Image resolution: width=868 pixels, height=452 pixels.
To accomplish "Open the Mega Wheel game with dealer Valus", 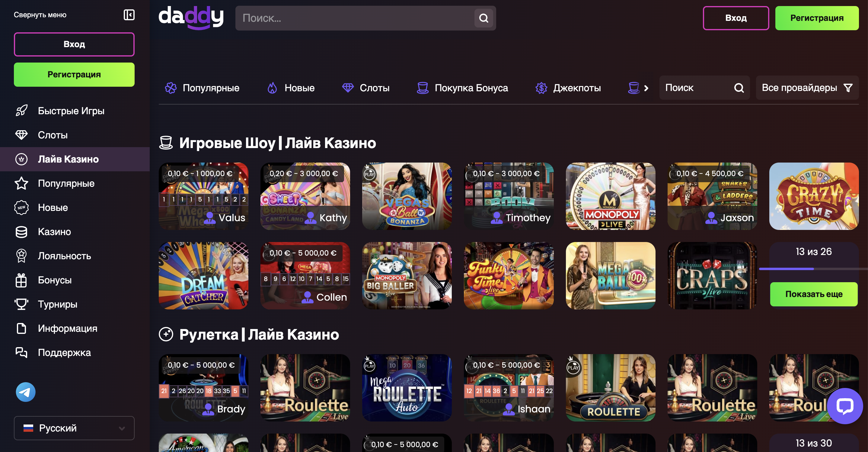I will tap(203, 196).
